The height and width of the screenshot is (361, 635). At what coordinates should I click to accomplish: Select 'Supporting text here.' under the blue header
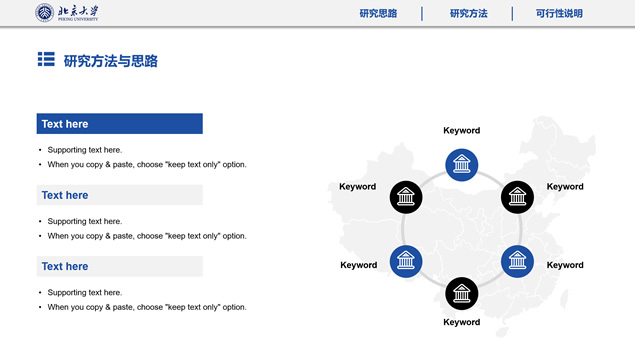[85, 150]
